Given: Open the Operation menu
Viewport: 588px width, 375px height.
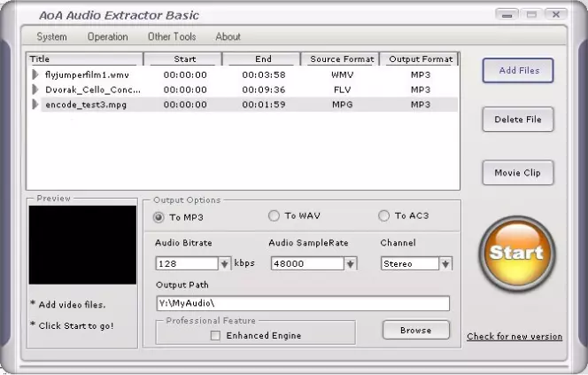Looking at the screenshot, I should 108,36.
